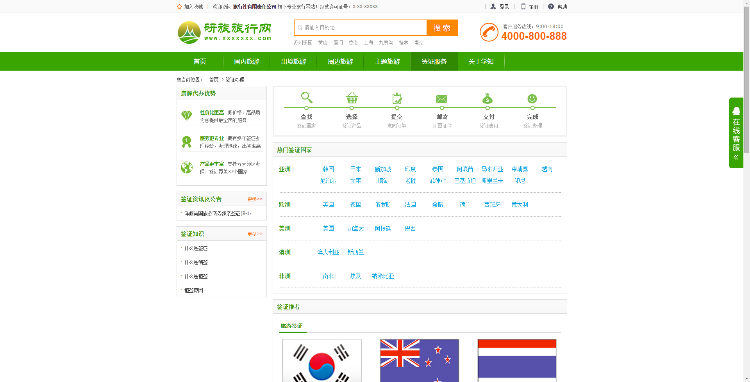Open the 南非 visa link under 非洲
This screenshot has width=750, height=382.
coord(328,276)
